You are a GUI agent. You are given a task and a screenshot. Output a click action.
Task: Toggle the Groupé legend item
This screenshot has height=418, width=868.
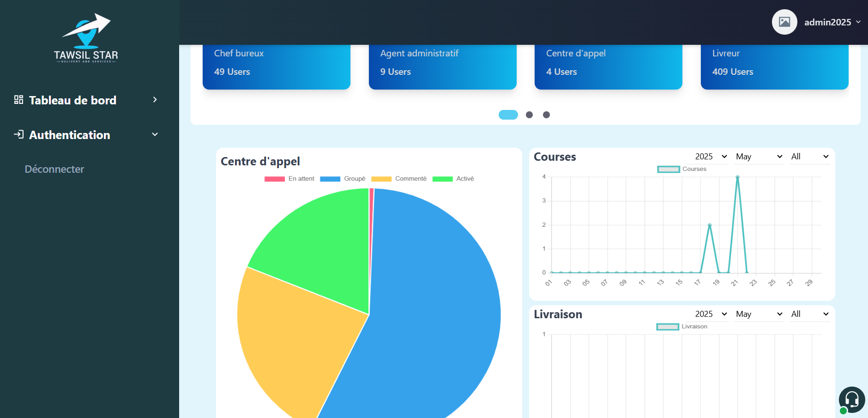[x=343, y=179]
